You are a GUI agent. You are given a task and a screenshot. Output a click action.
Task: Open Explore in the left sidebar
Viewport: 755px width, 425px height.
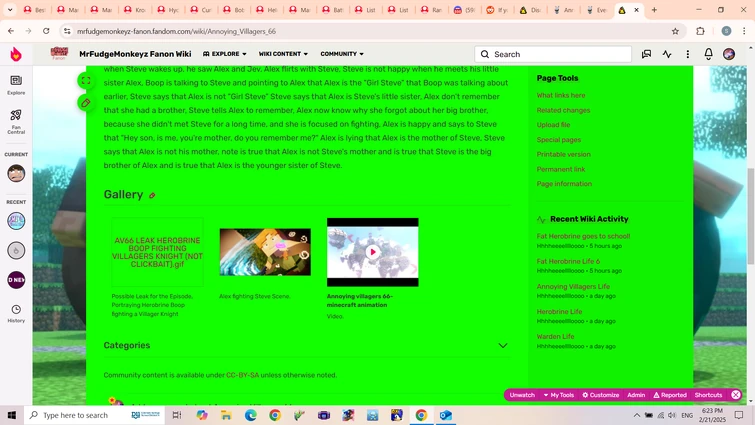[16, 85]
